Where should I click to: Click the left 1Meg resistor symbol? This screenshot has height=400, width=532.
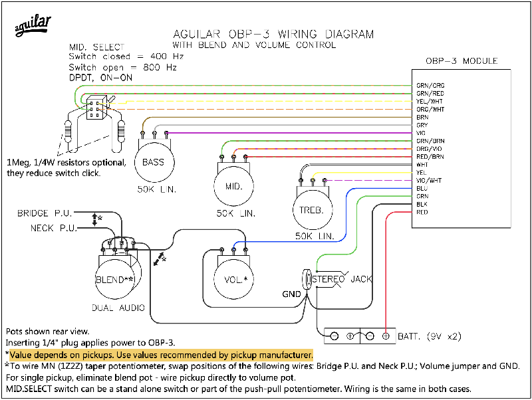[x=68, y=132]
